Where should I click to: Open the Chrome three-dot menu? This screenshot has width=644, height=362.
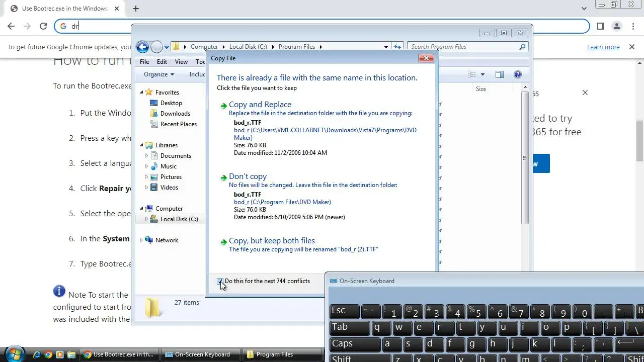pyautogui.click(x=633, y=26)
